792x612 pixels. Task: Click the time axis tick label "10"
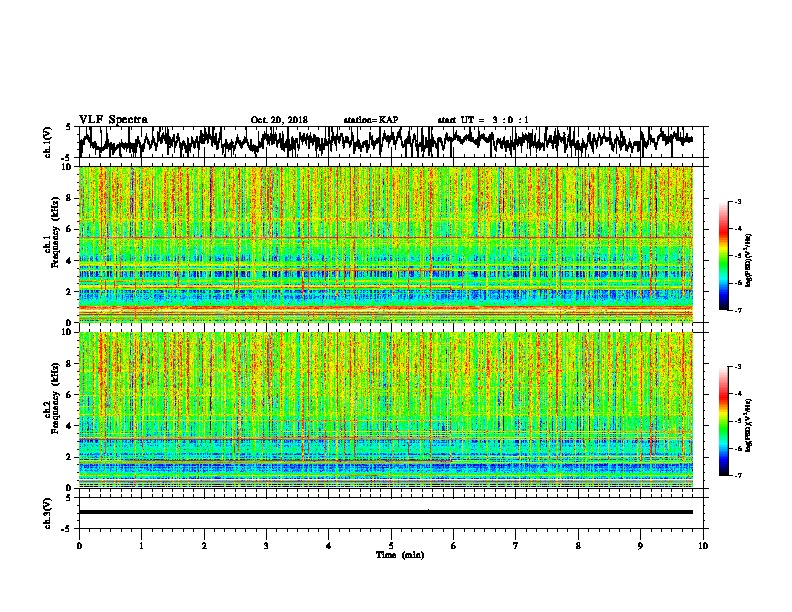pos(703,546)
